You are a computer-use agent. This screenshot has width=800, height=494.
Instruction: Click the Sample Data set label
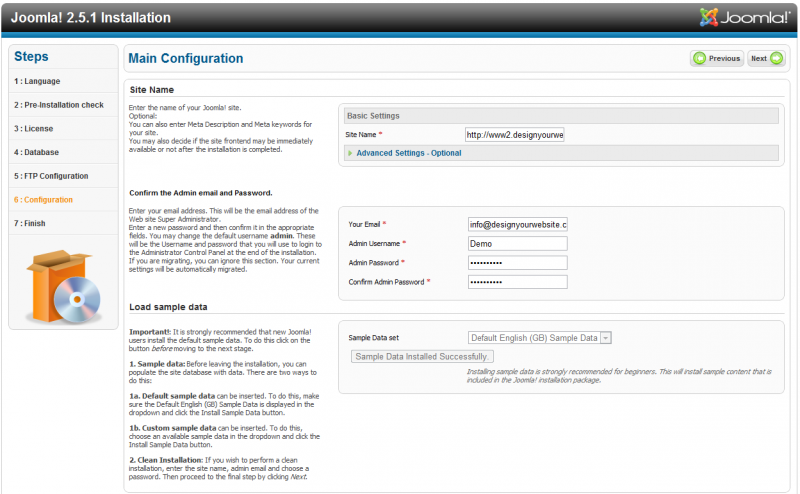[x=373, y=338]
